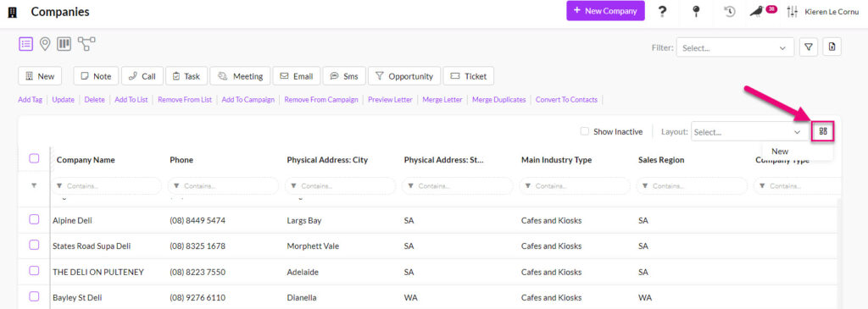868x309 pixels.
Task: Open the hierarchy tree view icon
Action: coord(86,44)
